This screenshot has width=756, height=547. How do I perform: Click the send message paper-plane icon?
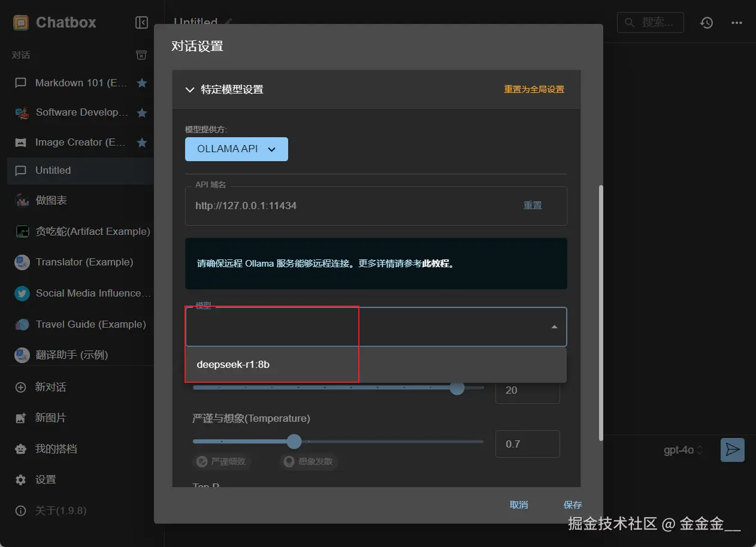[732, 450]
